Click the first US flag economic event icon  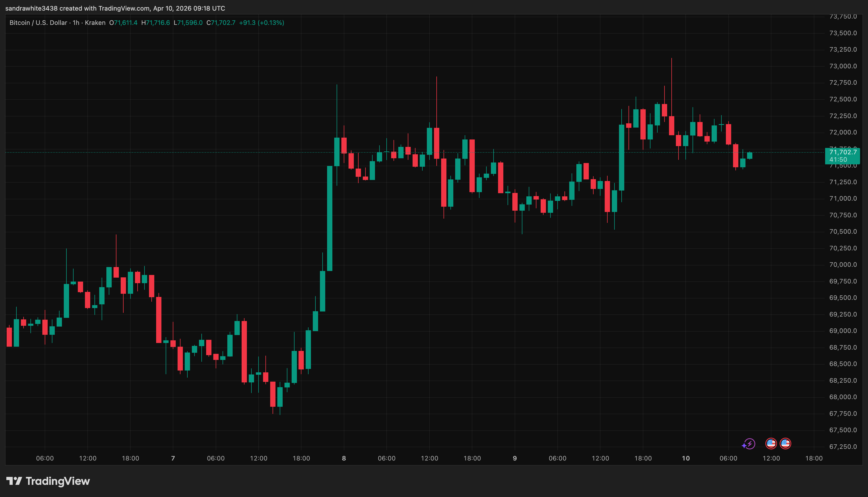point(771,443)
